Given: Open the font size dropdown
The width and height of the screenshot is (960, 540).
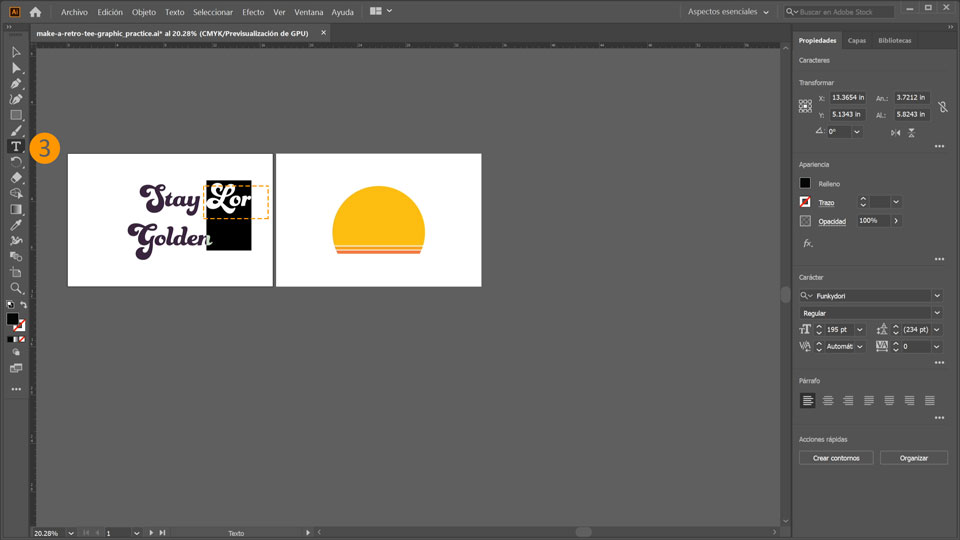Looking at the screenshot, I should click(860, 330).
